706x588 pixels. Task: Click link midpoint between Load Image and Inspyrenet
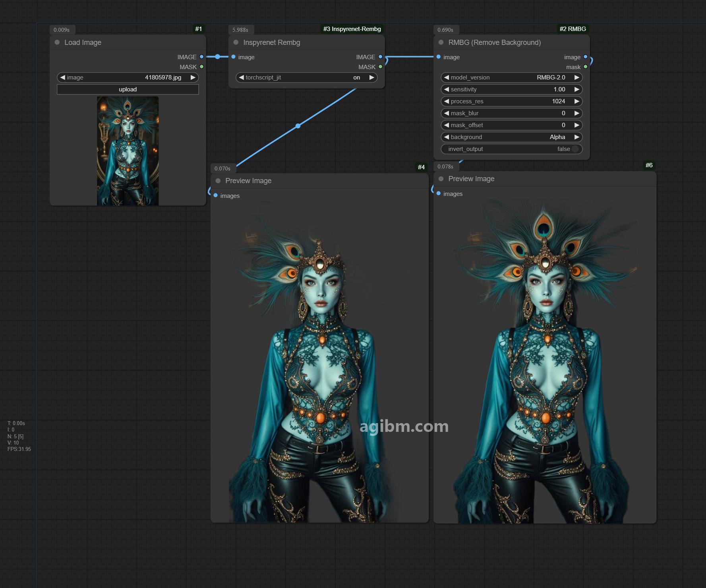pyautogui.click(x=217, y=57)
